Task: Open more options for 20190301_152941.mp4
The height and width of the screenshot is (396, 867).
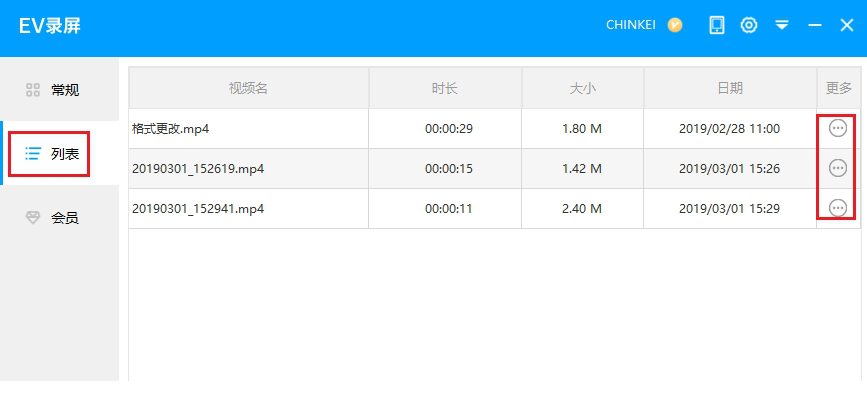Action: point(838,208)
